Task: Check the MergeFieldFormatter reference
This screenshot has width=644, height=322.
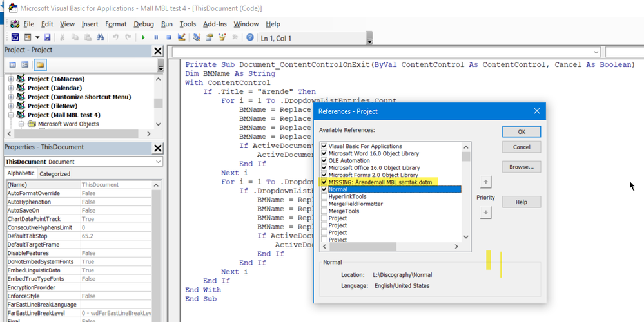Action: pyautogui.click(x=324, y=204)
